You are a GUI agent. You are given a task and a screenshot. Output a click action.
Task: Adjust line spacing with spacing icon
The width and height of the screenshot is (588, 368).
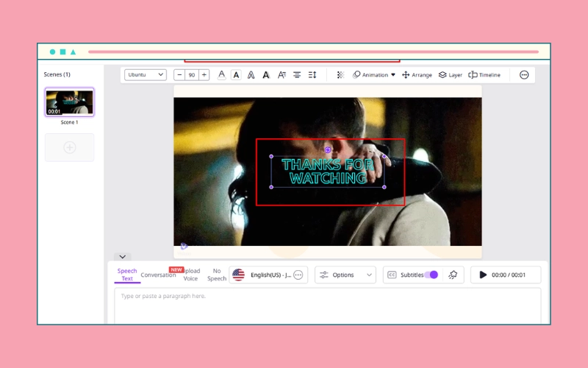pos(312,75)
